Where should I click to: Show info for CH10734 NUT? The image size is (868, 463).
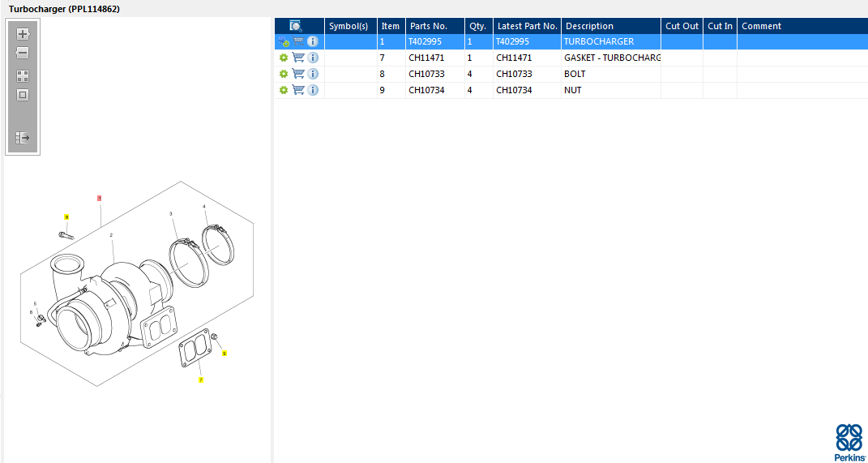(313, 90)
